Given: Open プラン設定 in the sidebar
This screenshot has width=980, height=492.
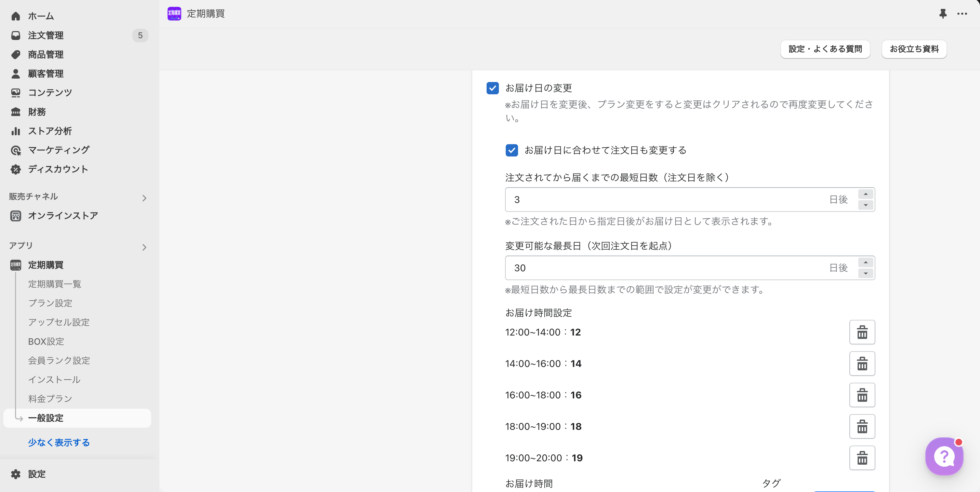Looking at the screenshot, I should [x=50, y=303].
